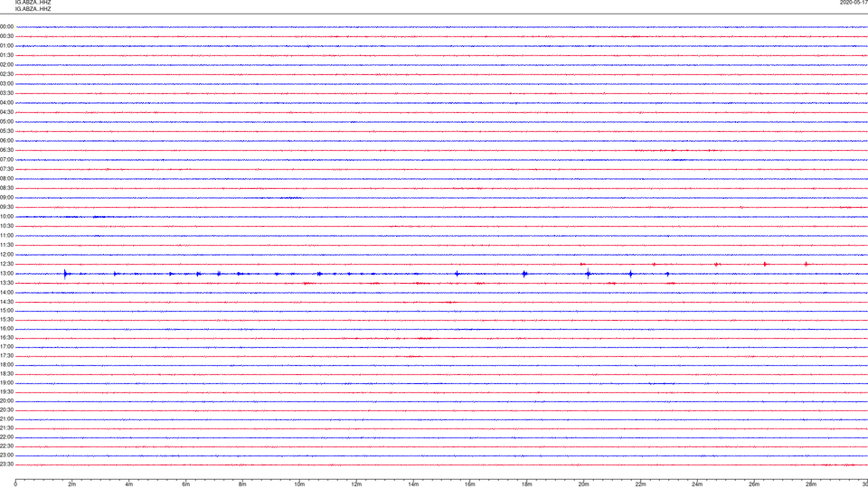This screenshot has height=488, width=868.
Task: Click the 2m axis tick label
Action: pyautogui.click(x=72, y=484)
